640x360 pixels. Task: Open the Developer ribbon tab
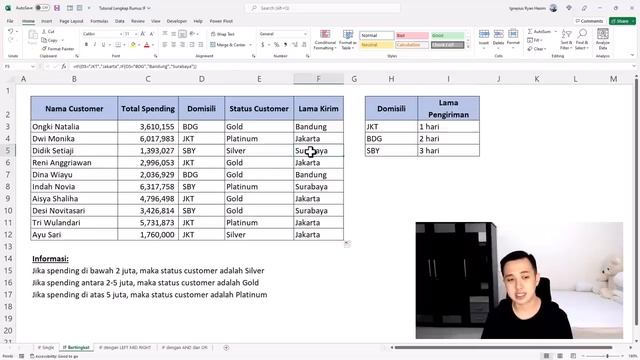pyautogui.click(x=177, y=21)
